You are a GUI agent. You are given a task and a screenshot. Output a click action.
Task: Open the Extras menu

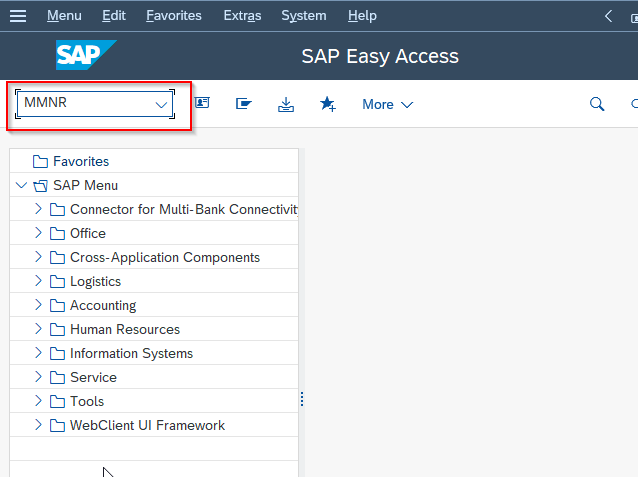[x=243, y=15]
